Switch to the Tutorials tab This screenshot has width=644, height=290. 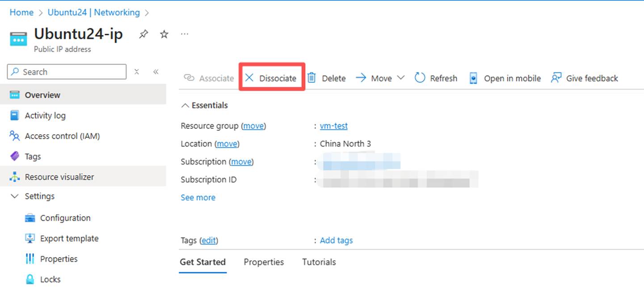319,262
